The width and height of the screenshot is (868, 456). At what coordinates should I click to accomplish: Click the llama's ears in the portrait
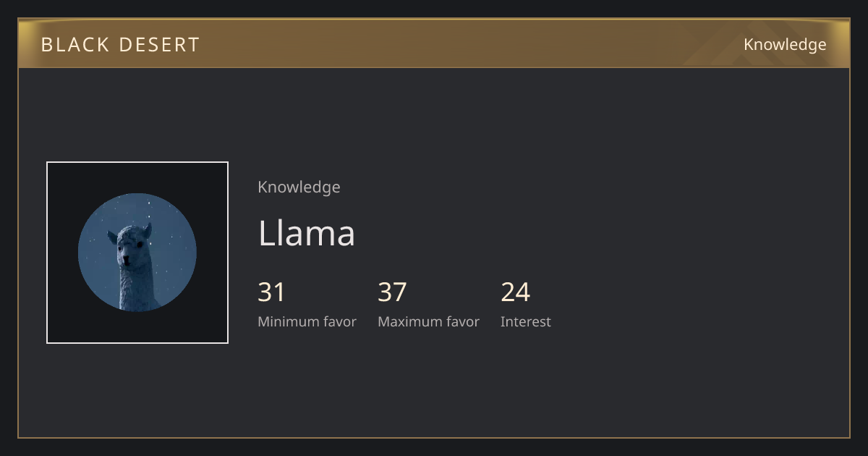pos(130,232)
